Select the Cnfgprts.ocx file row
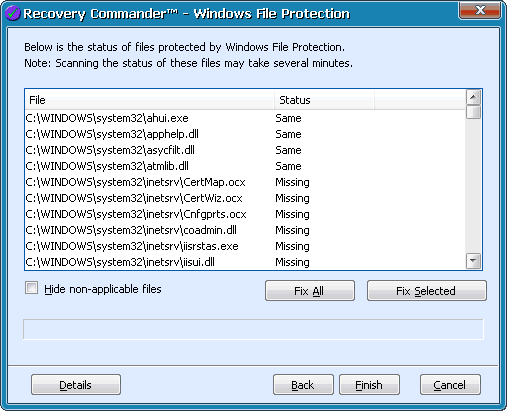The height and width of the screenshot is (411, 507). 245,214
